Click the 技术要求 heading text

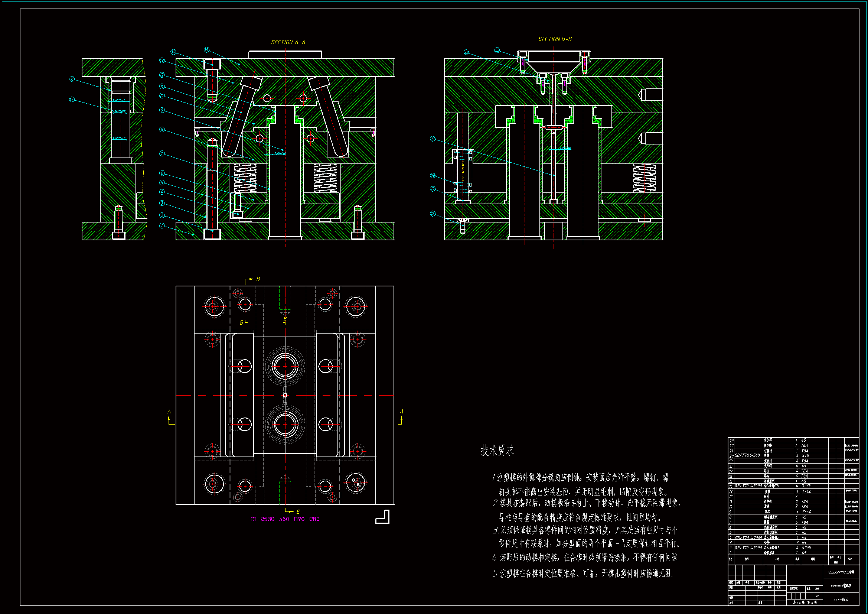pyautogui.click(x=497, y=451)
